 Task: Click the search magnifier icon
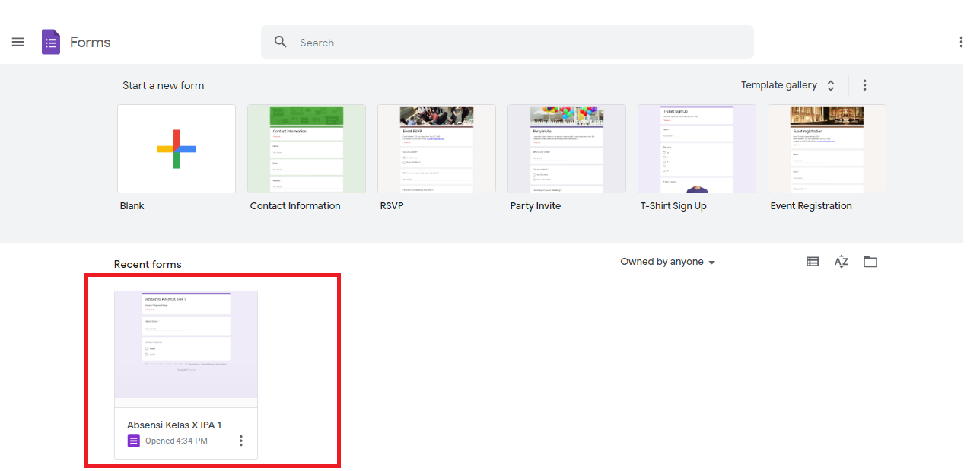(280, 42)
